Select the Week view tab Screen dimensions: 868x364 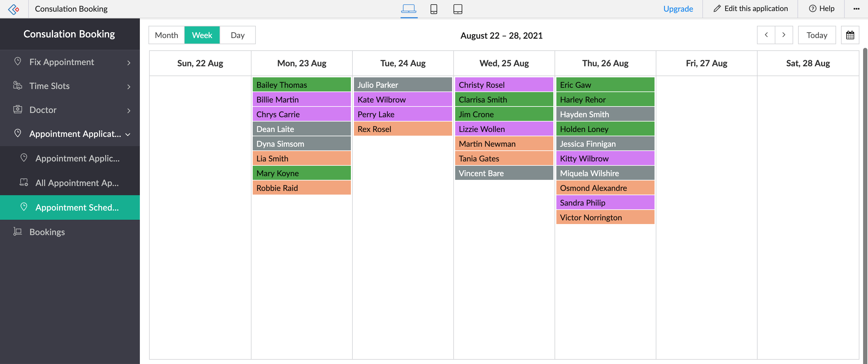point(202,35)
